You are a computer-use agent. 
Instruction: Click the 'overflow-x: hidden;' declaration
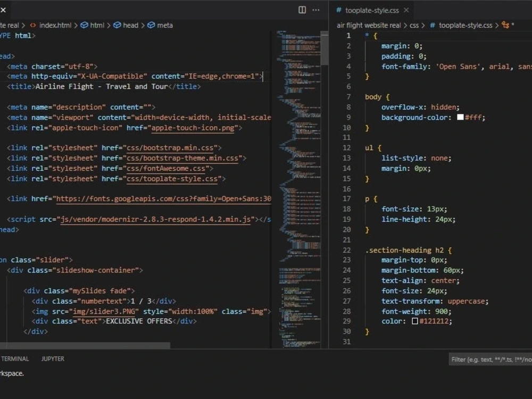(x=420, y=107)
